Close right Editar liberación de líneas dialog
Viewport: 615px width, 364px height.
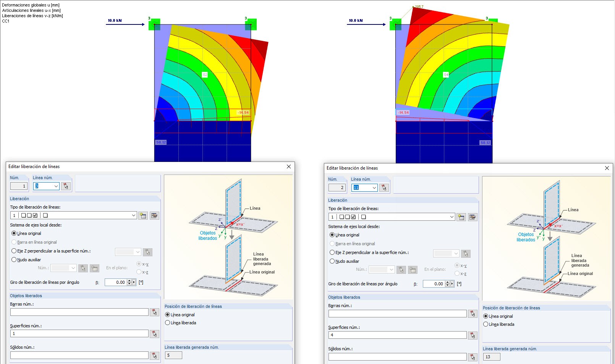(607, 168)
